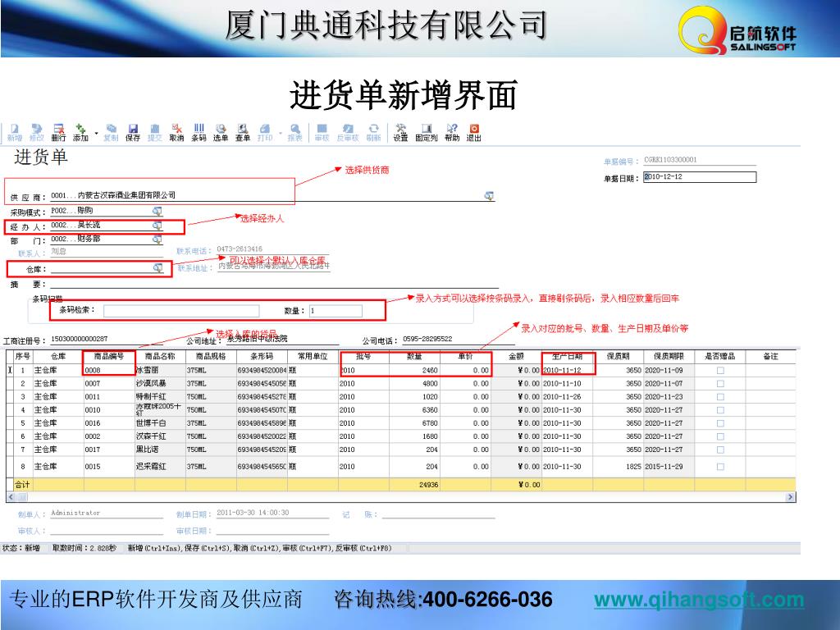Screen dimensions: 840x630
Task: Open the www.qihangsoft.com link
Action: click(x=699, y=600)
